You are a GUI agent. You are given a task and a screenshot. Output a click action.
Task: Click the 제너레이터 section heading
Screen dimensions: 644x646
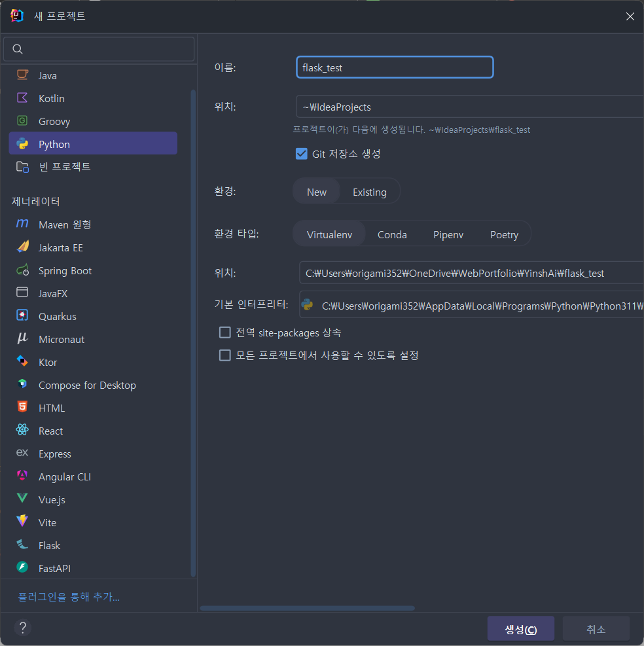36,201
